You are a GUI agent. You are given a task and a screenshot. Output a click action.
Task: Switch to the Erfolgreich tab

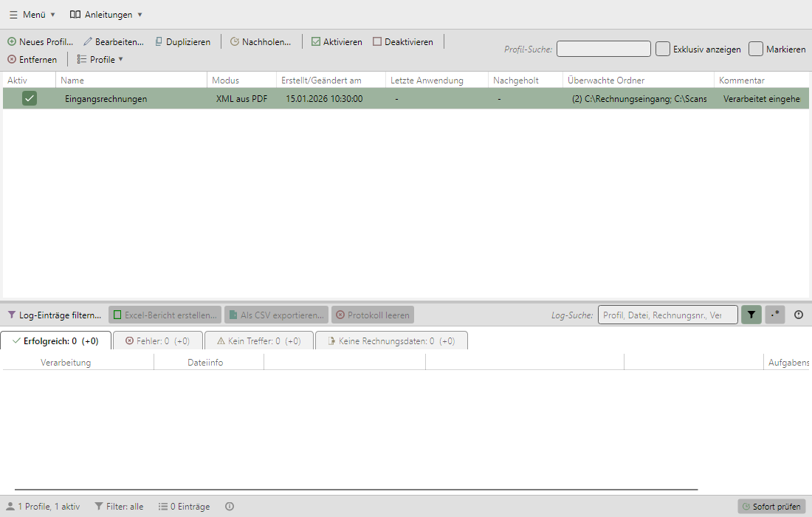click(x=56, y=341)
